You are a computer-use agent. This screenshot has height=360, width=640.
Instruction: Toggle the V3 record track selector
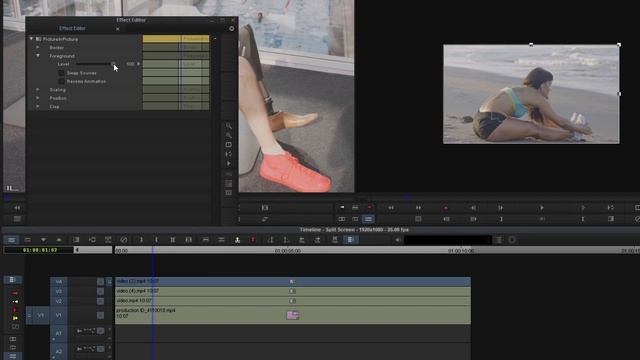59,291
